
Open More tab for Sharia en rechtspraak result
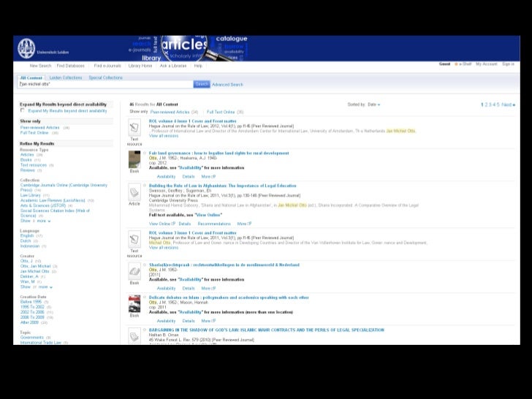208,288
